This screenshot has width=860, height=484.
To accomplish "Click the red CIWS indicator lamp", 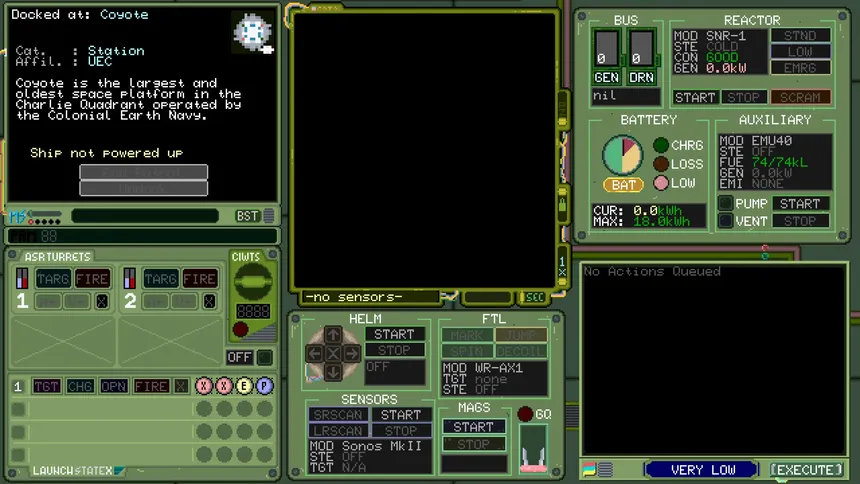I will point(240,329).
